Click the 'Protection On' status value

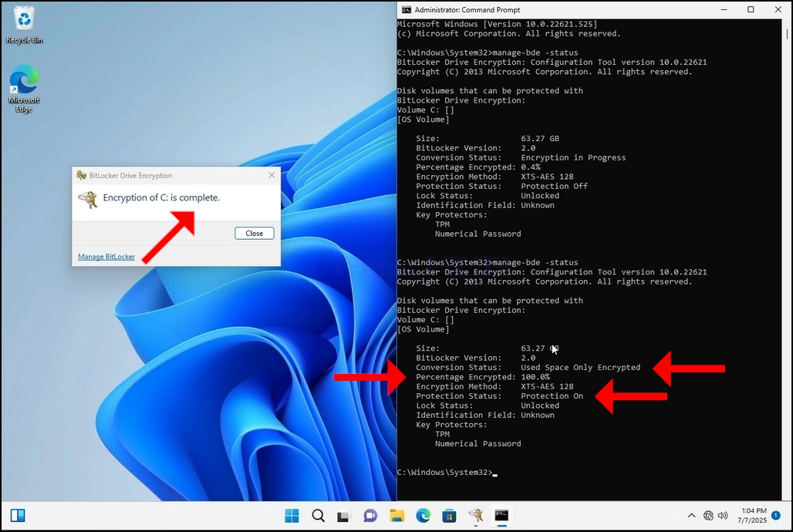point(552,396)
